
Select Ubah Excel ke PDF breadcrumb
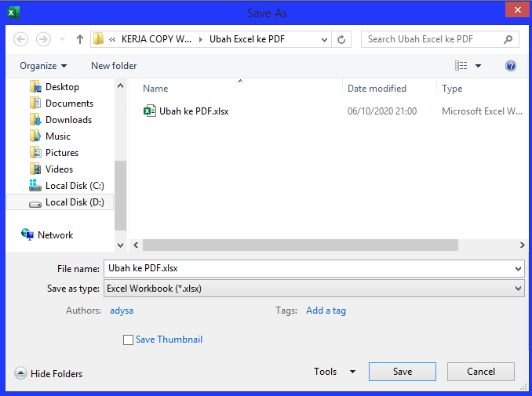(x=247, y=39)
